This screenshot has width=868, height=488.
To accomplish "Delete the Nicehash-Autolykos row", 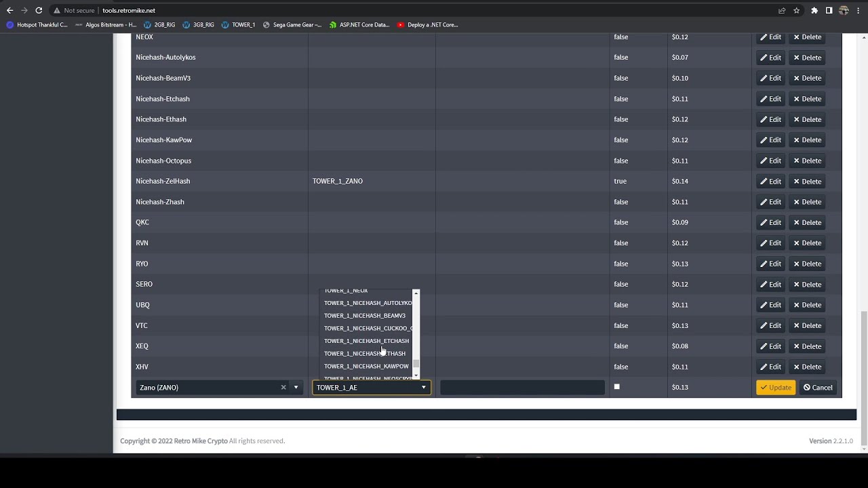I will click(x=807, y=58).
